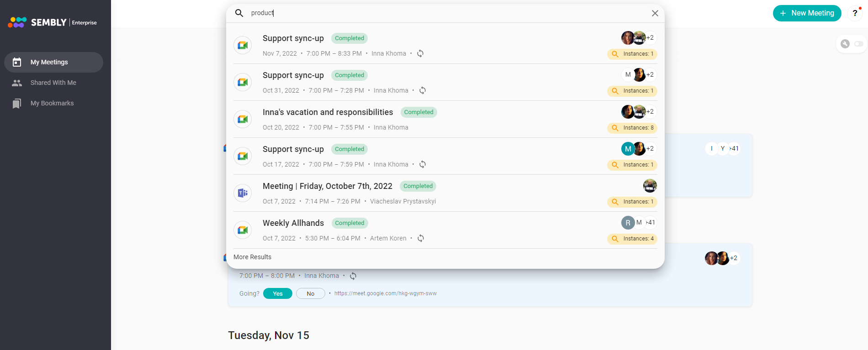
Task: Expand More Results in search dropdown
Action: click(252, 257)
